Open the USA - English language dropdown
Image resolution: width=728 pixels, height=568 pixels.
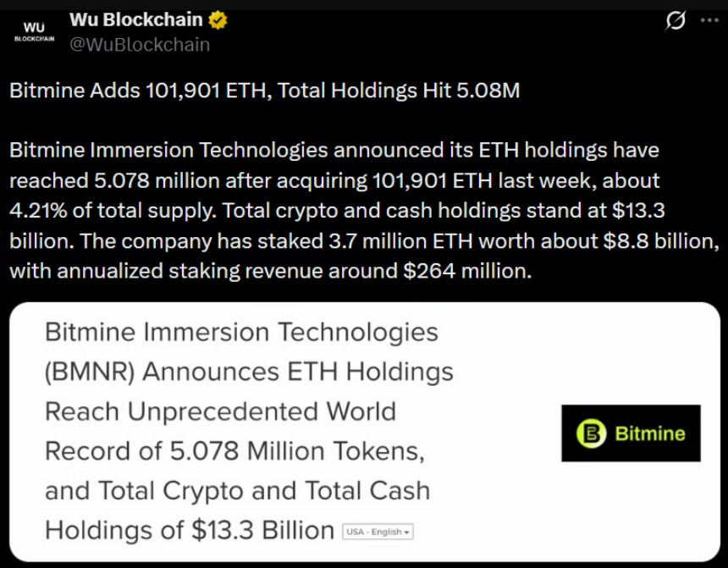point(376,532)
